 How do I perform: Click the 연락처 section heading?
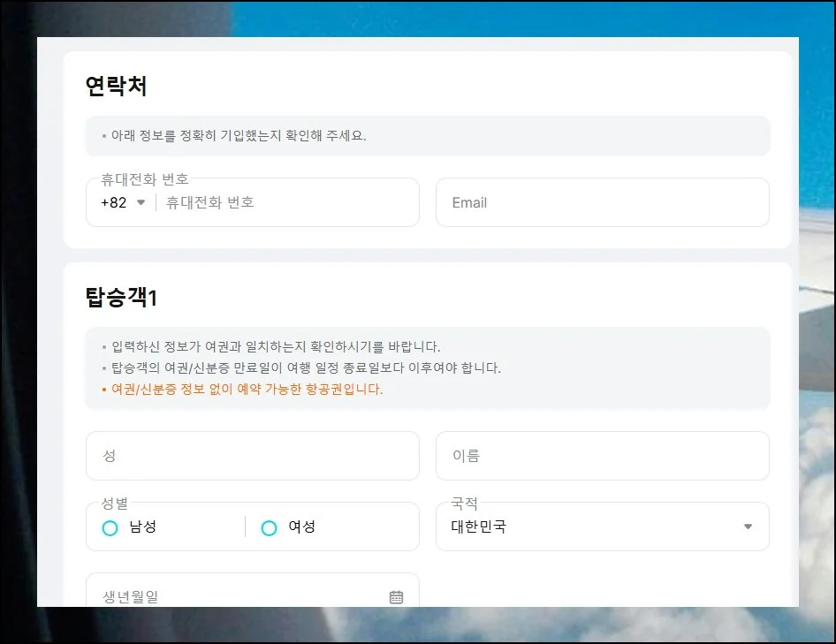116,87
